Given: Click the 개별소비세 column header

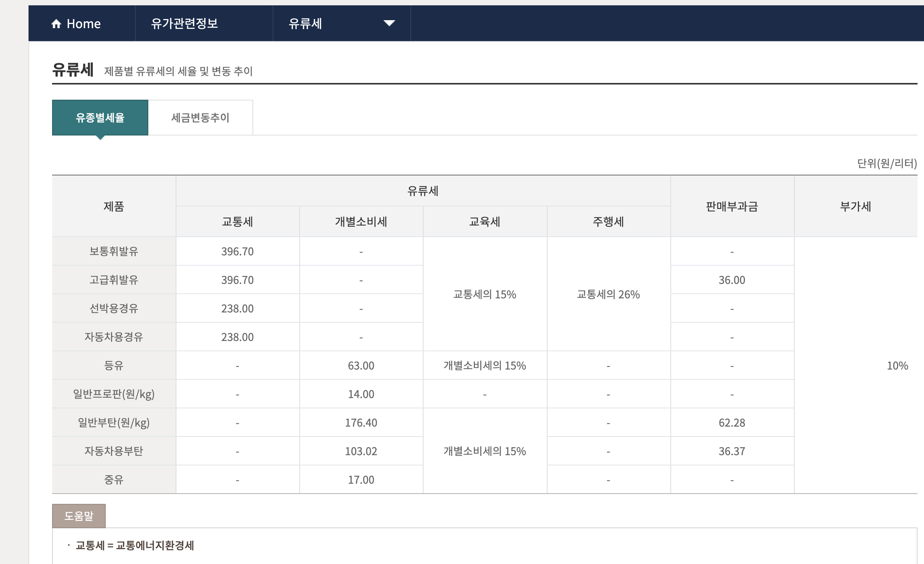Looking at the screenshot, I should [x=361, y=221].
